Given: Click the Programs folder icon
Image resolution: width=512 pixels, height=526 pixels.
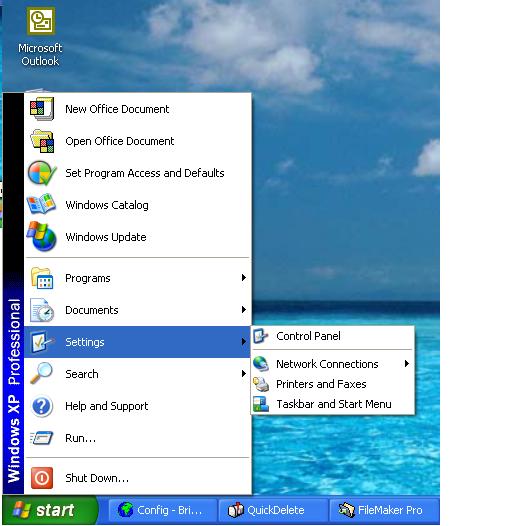Looking at the screenshot, I should (42, 278).
